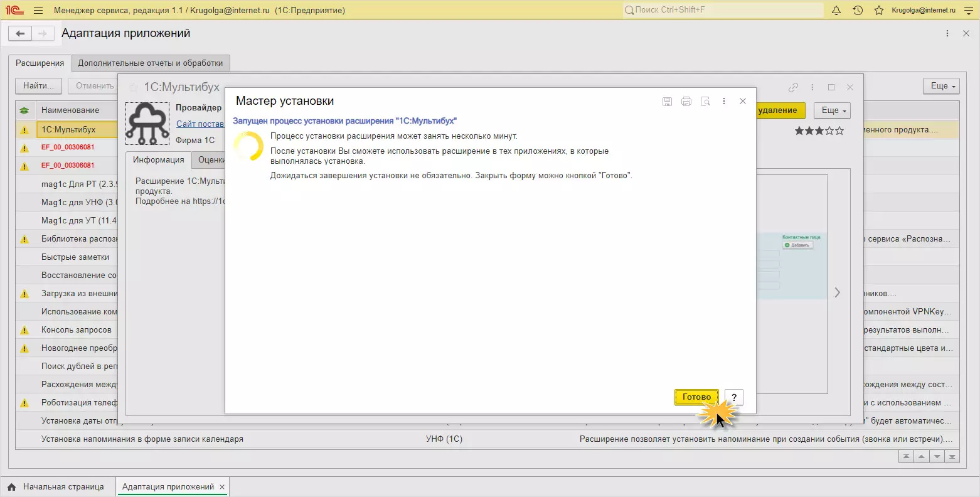980x497 pixels.
Task: Click warning icon in Консоль запросов row
Action: coord(24,330)
